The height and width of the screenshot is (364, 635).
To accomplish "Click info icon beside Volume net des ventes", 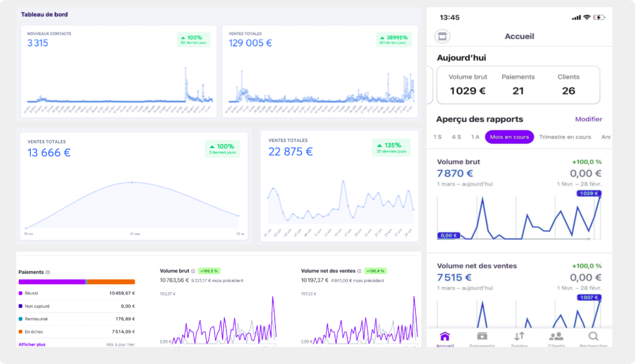I will [x=359, y=271].
